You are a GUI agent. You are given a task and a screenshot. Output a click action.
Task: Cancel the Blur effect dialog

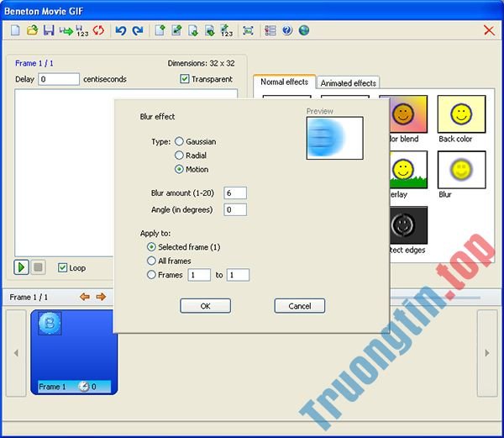pos(299,306)
